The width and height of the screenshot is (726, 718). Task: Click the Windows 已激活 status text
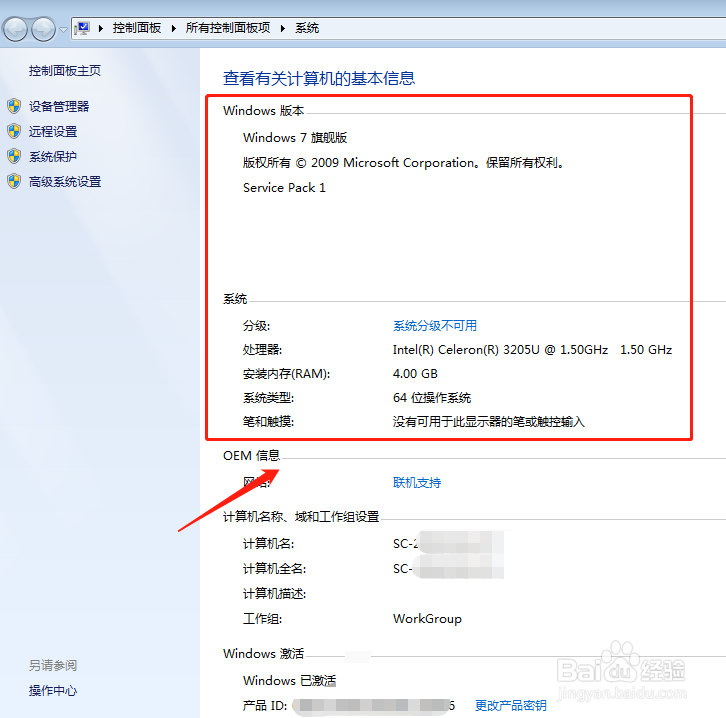click(x=289, y=681)
